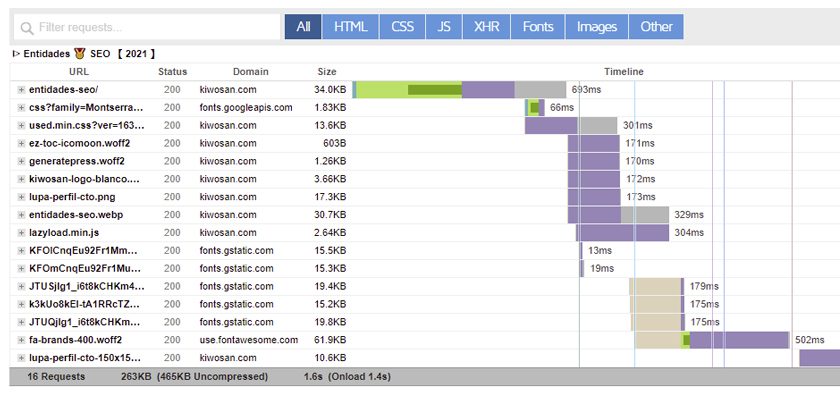The height and width of the screenshot is (395, 840).
Task: Click the Size column header
Action: tap(327, 72)
